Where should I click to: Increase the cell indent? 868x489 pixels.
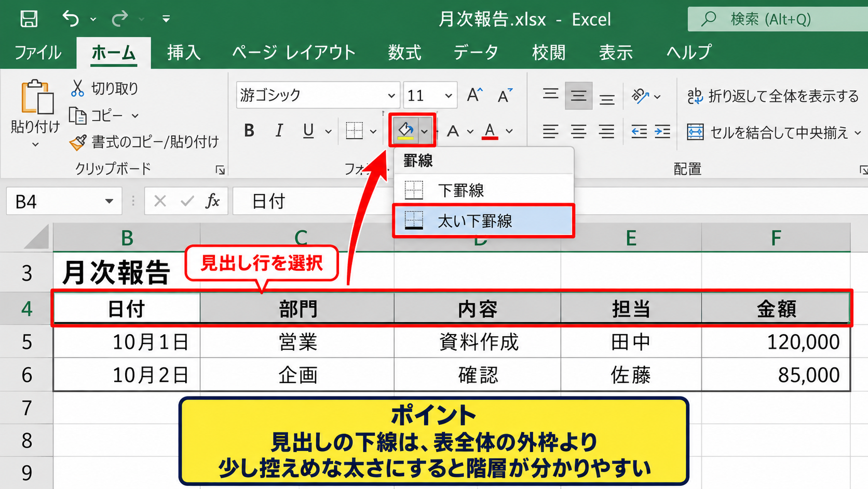(x=662, y=131)
